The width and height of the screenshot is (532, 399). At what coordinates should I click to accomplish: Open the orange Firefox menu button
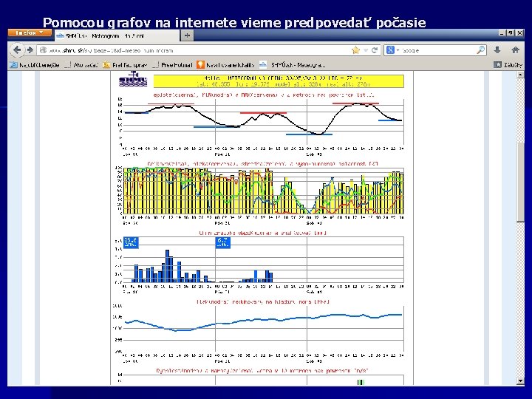30,33
